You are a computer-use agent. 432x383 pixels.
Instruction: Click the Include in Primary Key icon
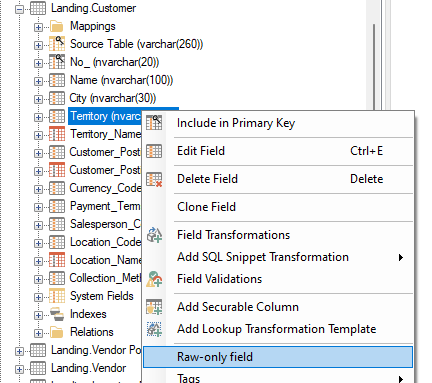tap(154, 123)
